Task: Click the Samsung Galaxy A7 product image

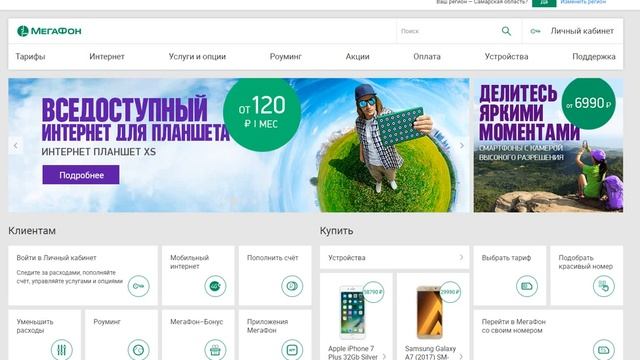Action: pos(429,312)
